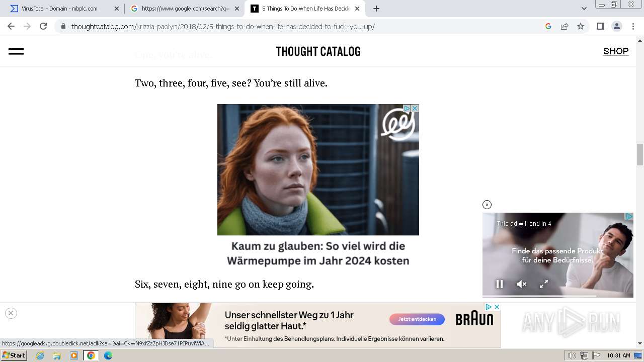The height and width of the screenshot is (362, 644).
Task: Click "Six, seven, eight, nine" paragraph
Action: pyautogui.click(x=224, y=284)
